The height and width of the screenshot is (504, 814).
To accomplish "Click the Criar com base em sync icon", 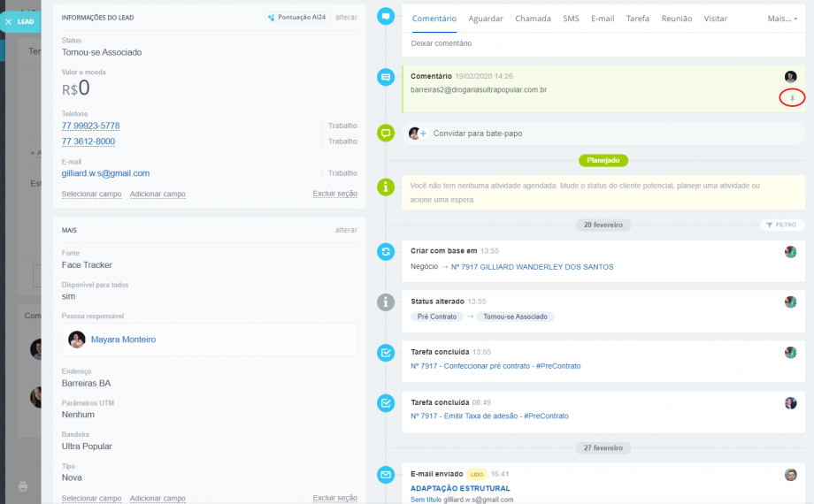I will [386, 251].
